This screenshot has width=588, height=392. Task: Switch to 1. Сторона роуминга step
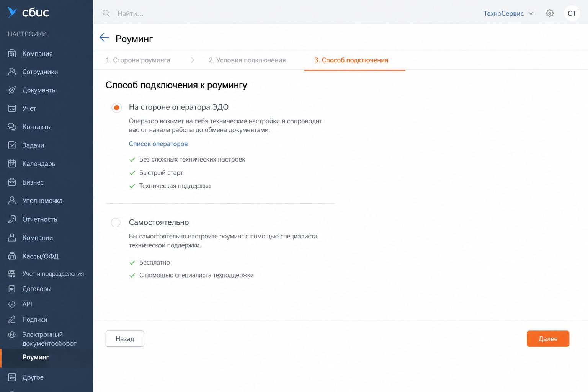(x=138, y=60)
